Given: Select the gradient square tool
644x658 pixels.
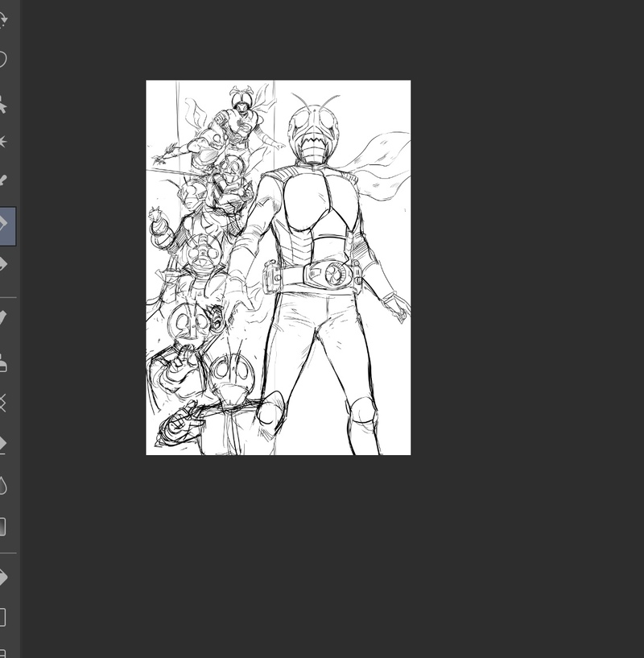Looking at the screenshot, I should (2, 527).
